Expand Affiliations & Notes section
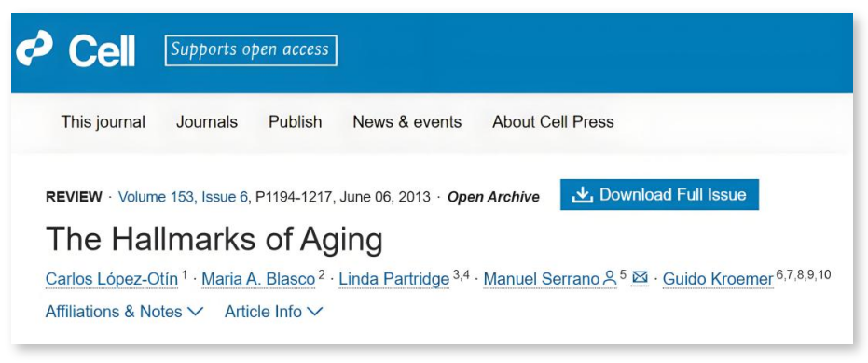Image resolution: width=868 pixels, height=363 pixels. pyautogui.click(x=125, y=312)
